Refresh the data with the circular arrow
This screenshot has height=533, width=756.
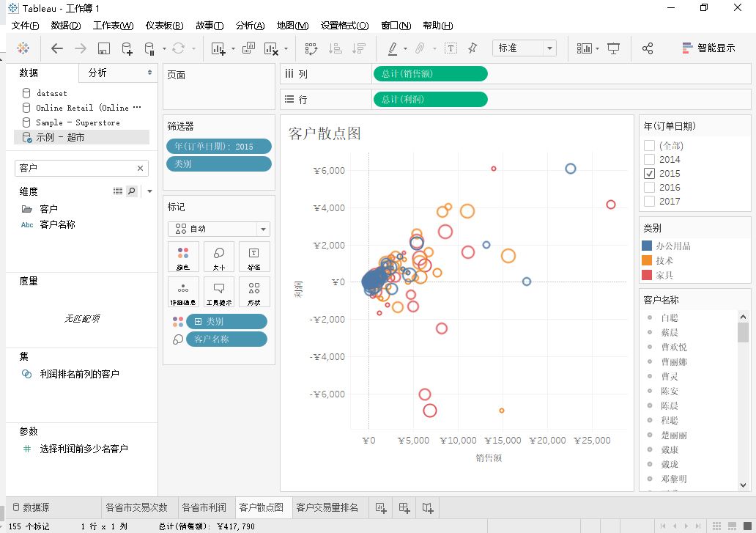(179, 48)
